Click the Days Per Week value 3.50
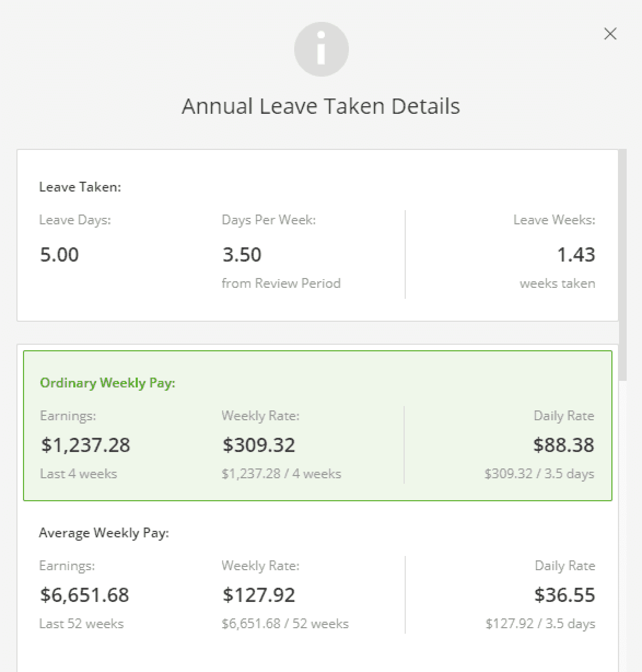 coord(242,254)
